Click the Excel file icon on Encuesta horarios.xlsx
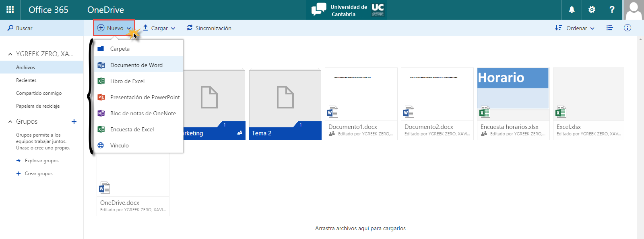Viewport: 644px width, 239px height. pos(485,112)
